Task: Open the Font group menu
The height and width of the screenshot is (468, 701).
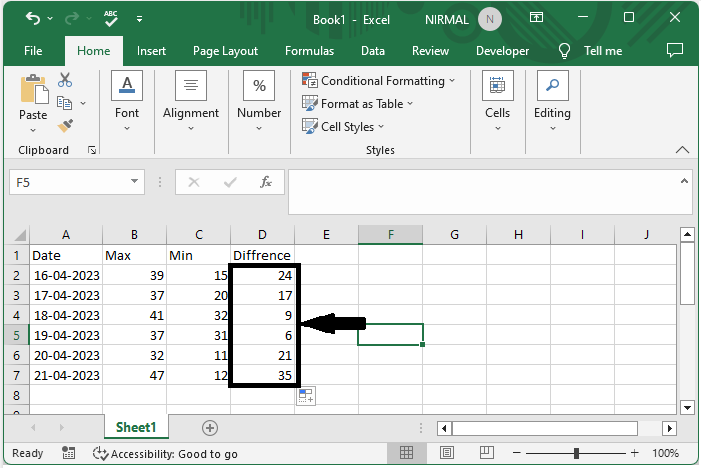Action: tap(127, 101)
